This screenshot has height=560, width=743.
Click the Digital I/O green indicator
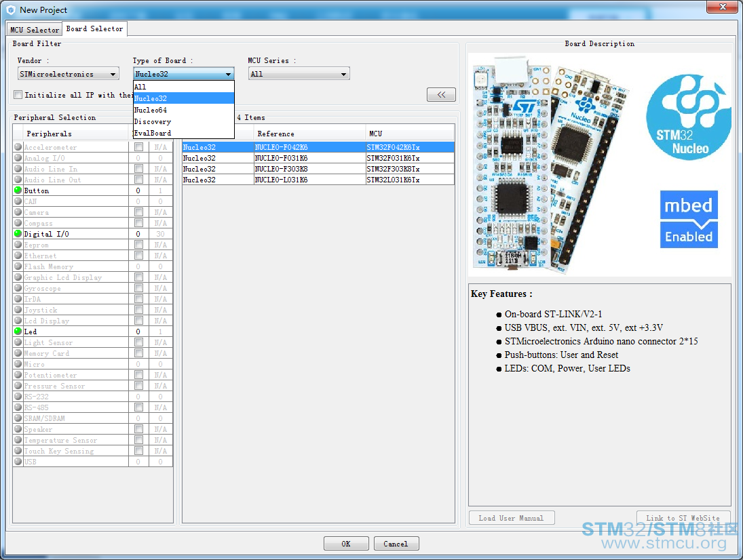18,234
